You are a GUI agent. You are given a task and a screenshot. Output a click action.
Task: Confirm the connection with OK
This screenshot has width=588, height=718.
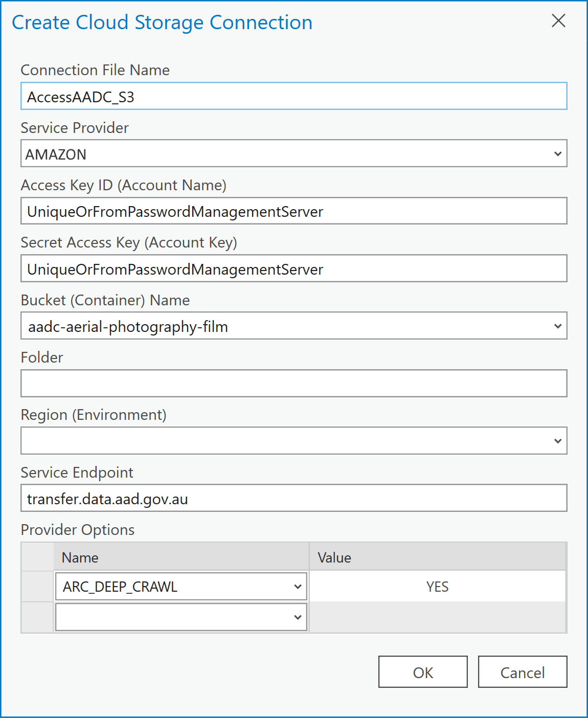tap(423, 672)
